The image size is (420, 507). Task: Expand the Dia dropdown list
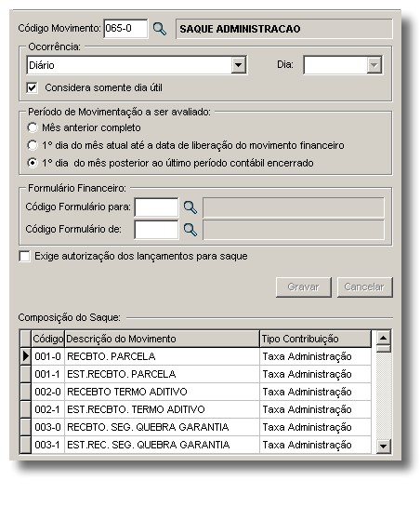[x=374, y=65]
